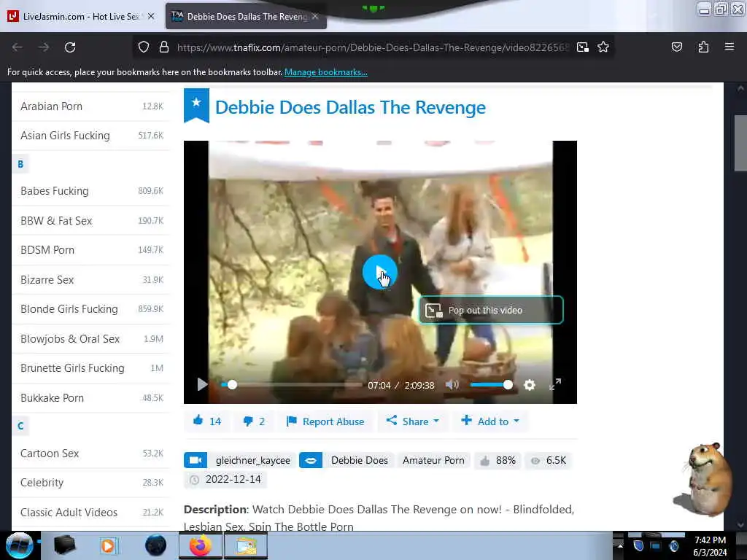The image size is (747, 560).
Task: Click sidebar letter heading B
Action: [20, 164]
